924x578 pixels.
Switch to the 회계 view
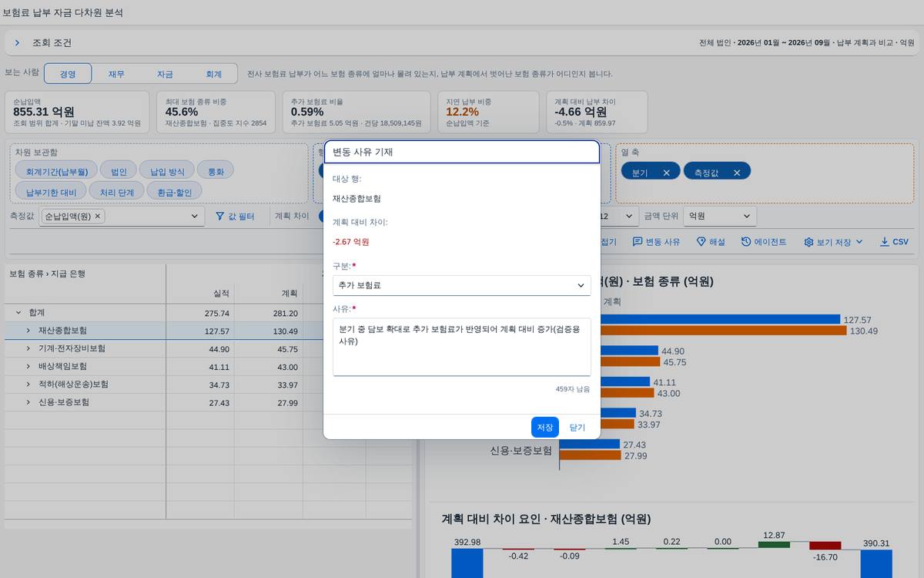pos(213,74)
